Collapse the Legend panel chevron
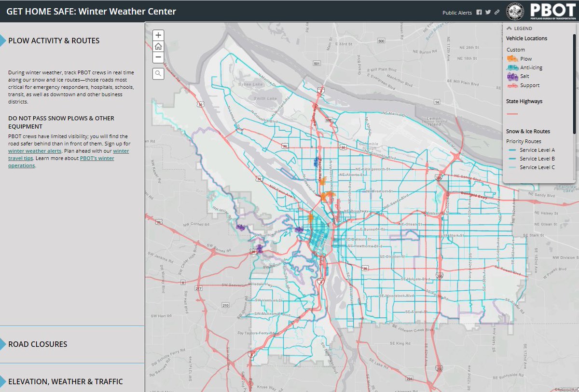 510,28
